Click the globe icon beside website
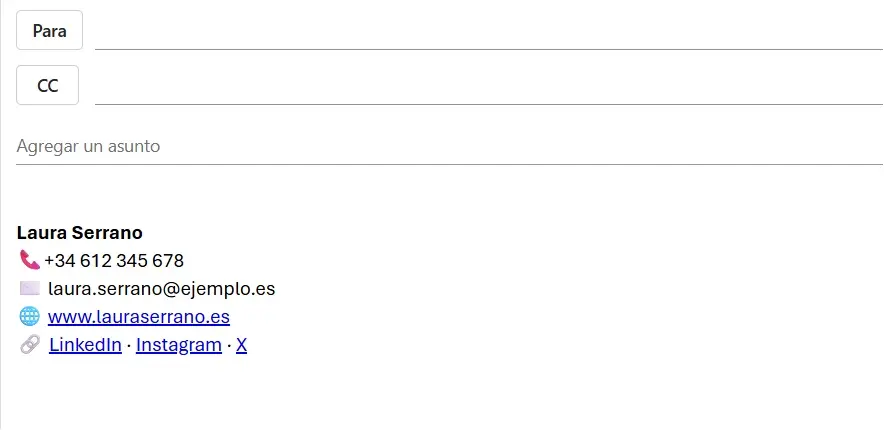 (30, 316)
